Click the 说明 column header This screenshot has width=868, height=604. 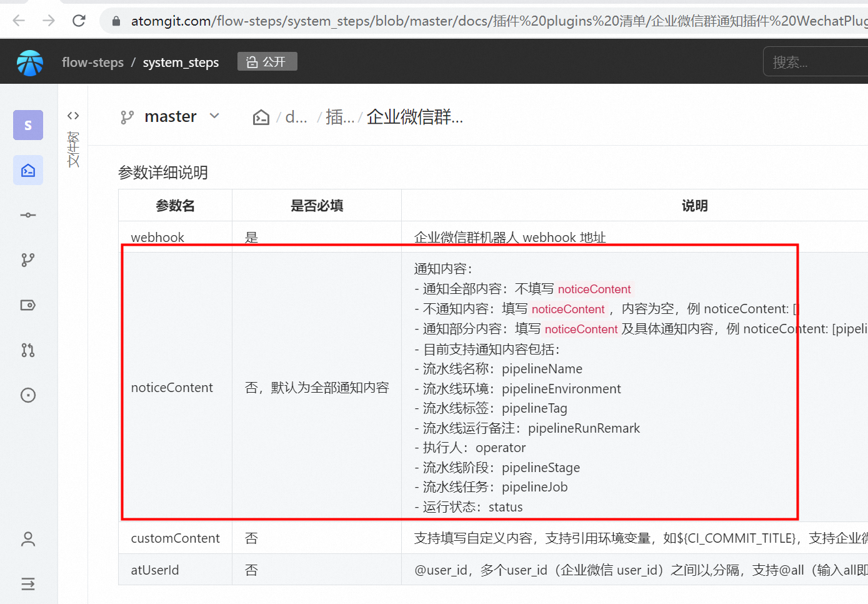[695, 206]
